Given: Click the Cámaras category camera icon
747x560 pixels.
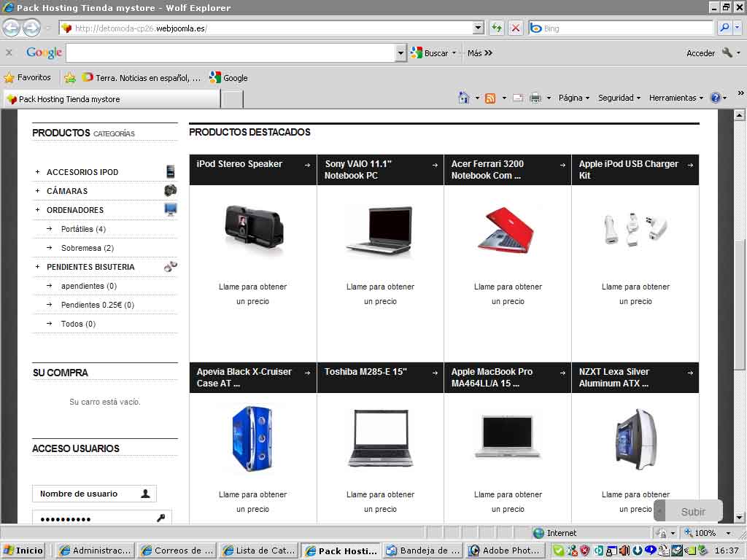Looking at the screenshot, I should click(x=171, y=190).
